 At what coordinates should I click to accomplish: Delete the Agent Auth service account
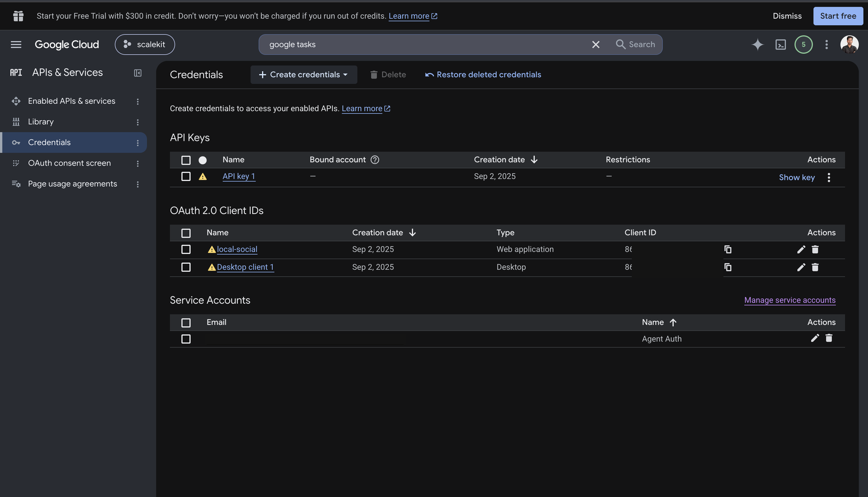[829, 338]
